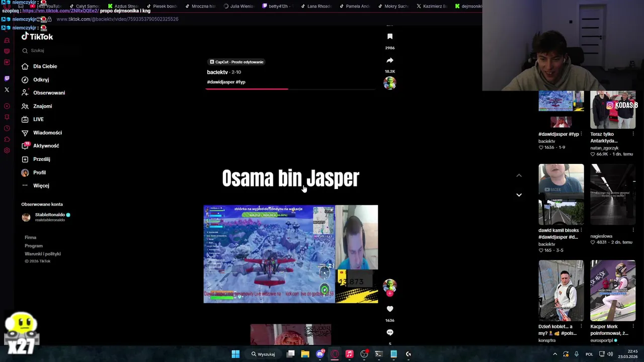Open File Explorer from taskbar

pyautogui.click(x=305, y=354)
